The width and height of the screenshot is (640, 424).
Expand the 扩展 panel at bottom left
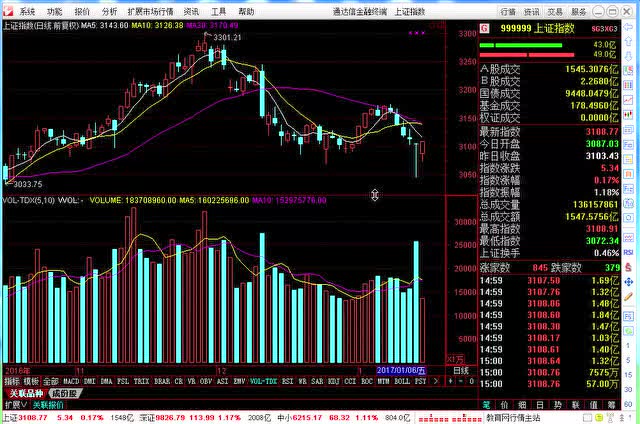(13, 405)
